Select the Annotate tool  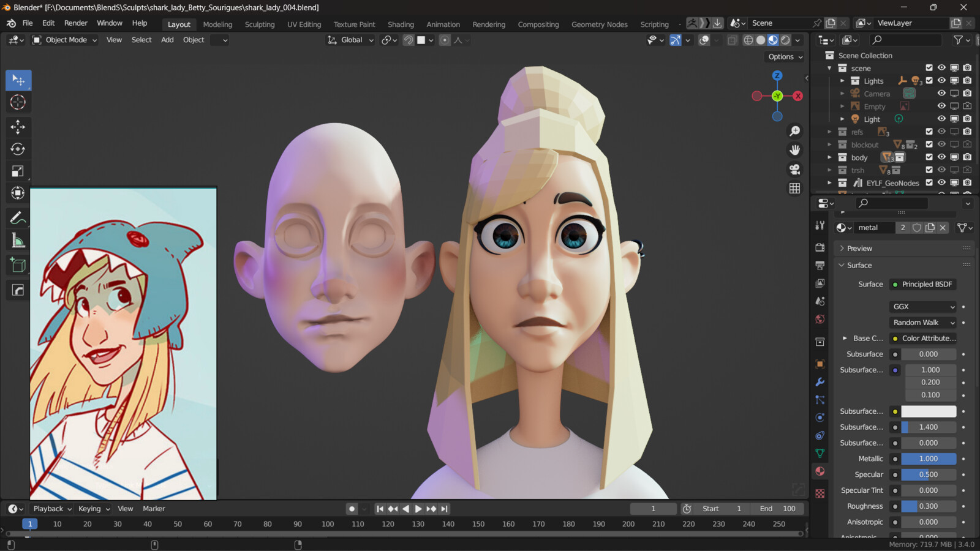point(18,218)
